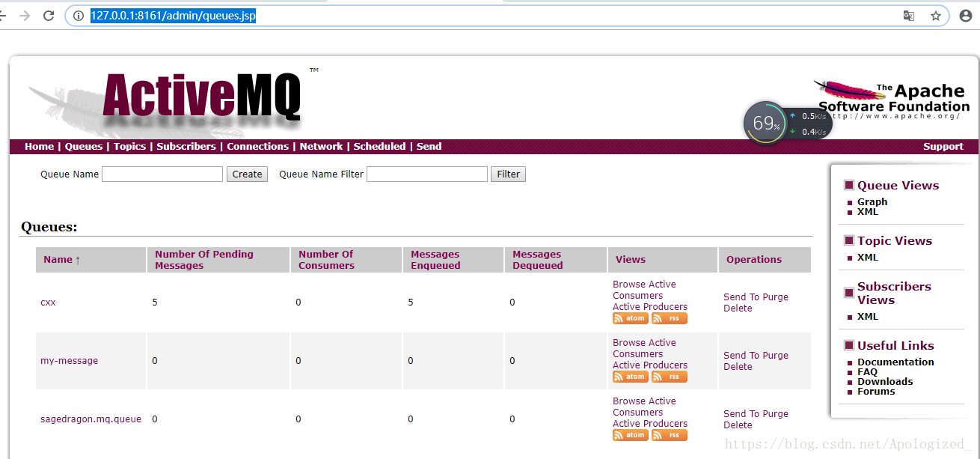Viewport: 980px width, 459px height.
Task: Sort by Number Of Consumers header
Action: point(326,260)
